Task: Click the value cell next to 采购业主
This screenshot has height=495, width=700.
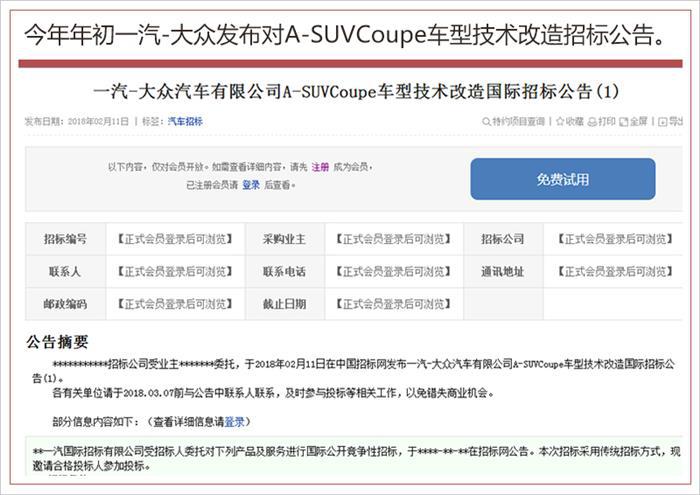Action: [x=394, y=239]
